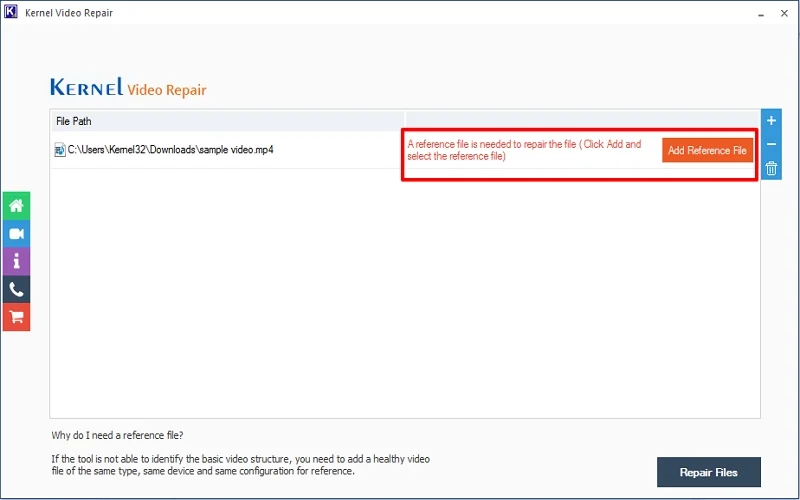Select the sample video.mp4 file path row
Viewport: 800px width, 500px height.
tap(228, 150)
